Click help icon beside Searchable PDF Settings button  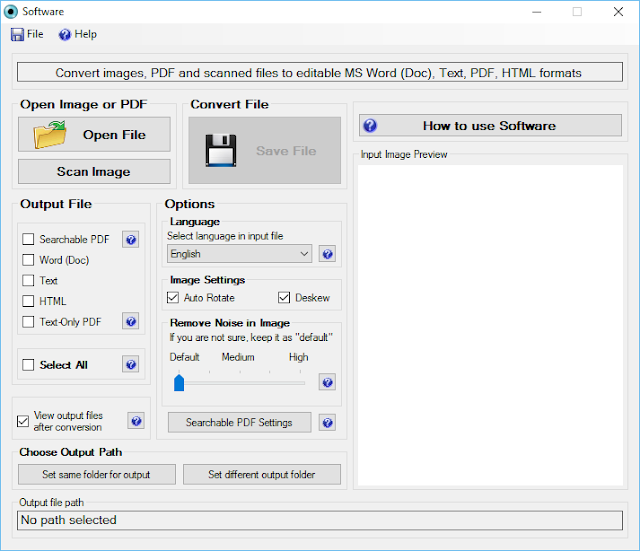pyautogui.click(x=327, y=423)
